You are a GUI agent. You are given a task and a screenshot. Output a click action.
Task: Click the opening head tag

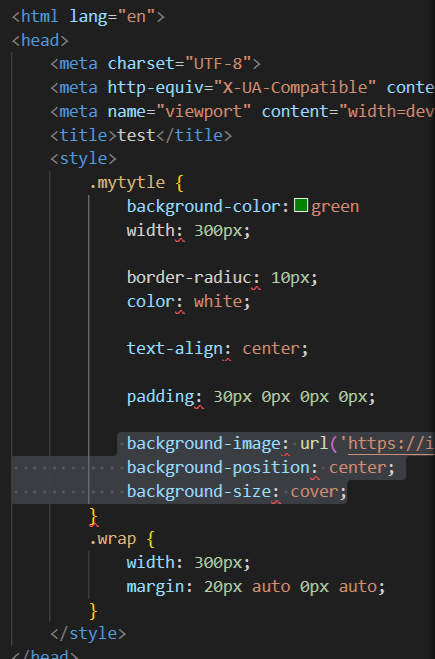[x=40, y=41]
